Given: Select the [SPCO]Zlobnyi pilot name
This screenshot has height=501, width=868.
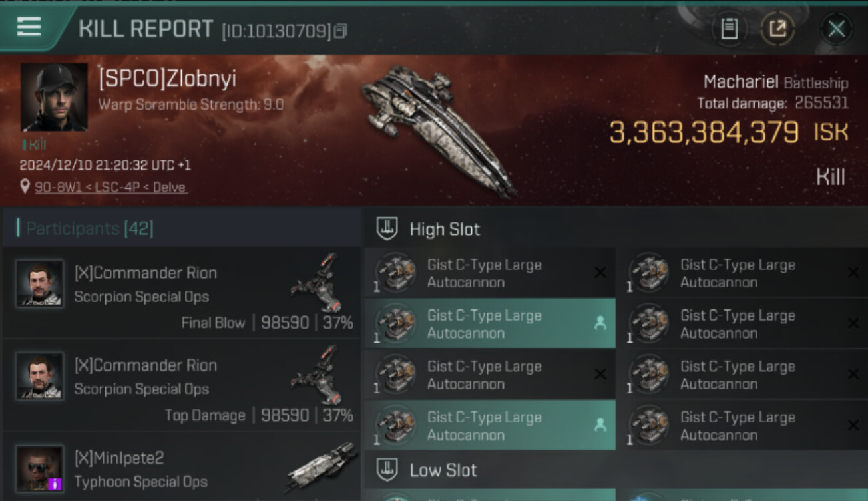Looking at the screenshot, I should [167, 78].
